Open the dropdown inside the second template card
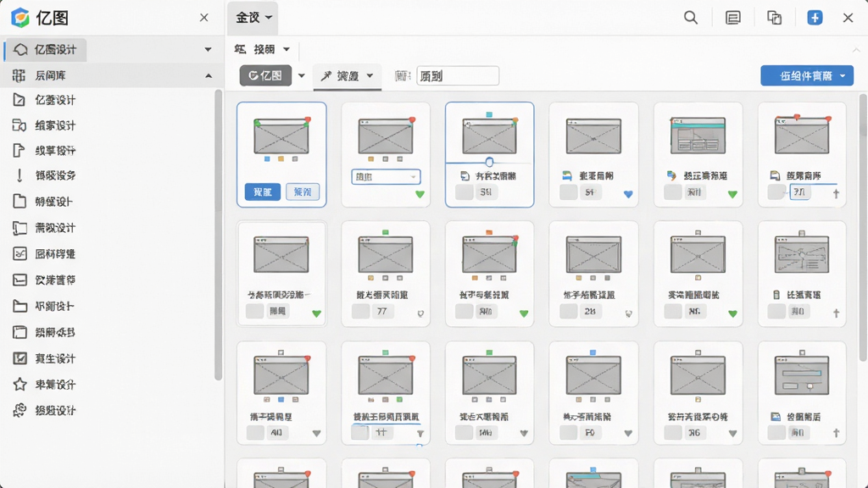868x488 pixels. click(386, 177)
